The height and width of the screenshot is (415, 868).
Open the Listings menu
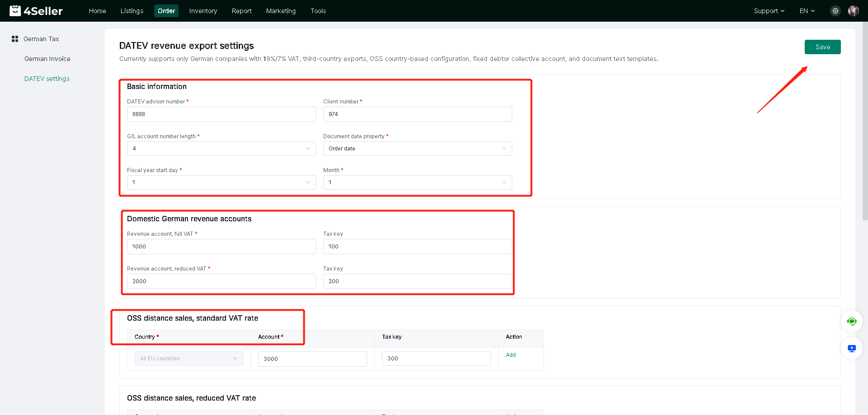[x=132, y=11]
